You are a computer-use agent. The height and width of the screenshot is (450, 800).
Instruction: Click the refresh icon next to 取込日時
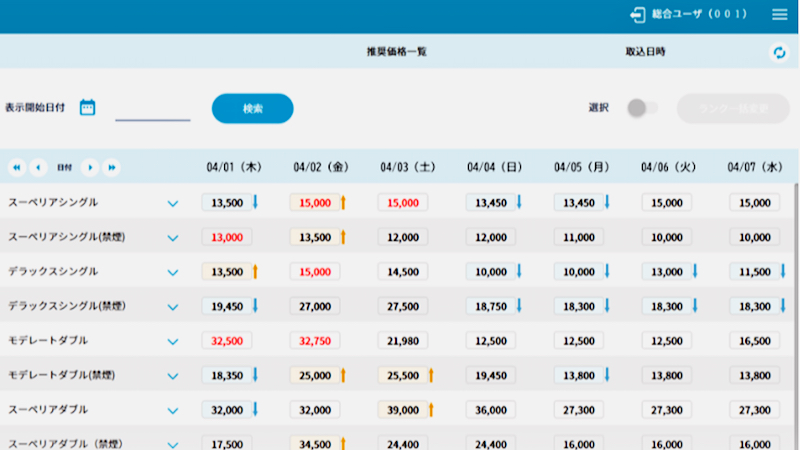pyautogui.click(x=780, y=52)
